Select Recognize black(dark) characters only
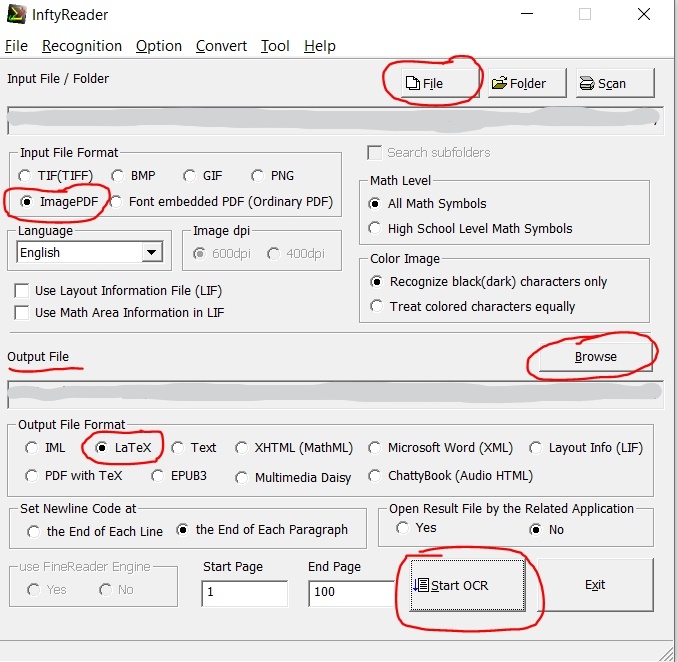The height and width of the screenshot is (662, 678). click(x=488, y=282)
